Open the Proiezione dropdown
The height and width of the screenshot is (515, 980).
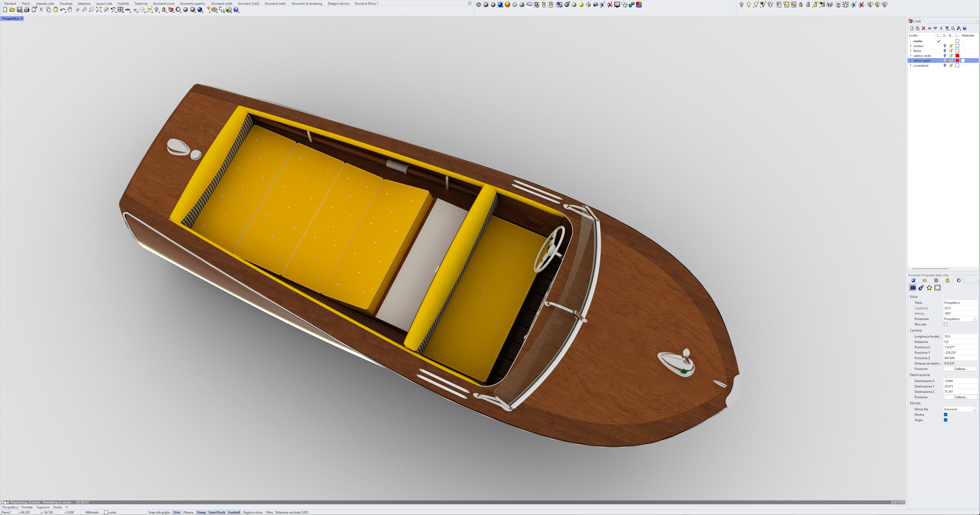975,319
